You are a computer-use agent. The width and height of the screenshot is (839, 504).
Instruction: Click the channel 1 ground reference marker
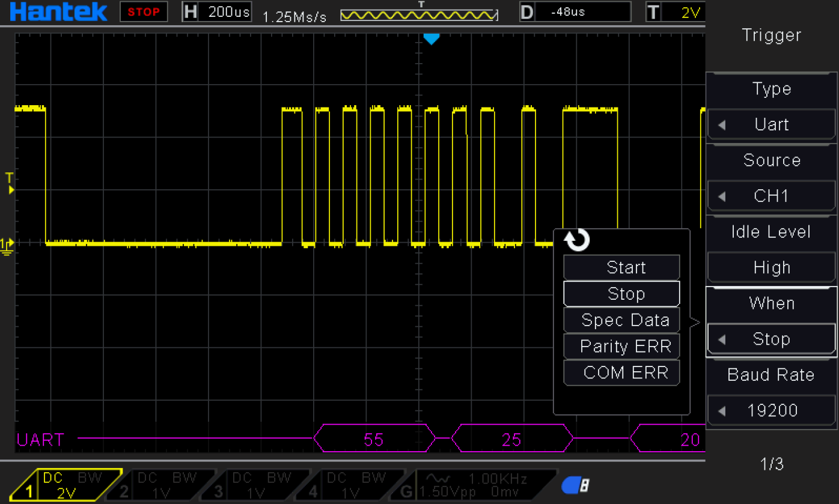(7, 244)
